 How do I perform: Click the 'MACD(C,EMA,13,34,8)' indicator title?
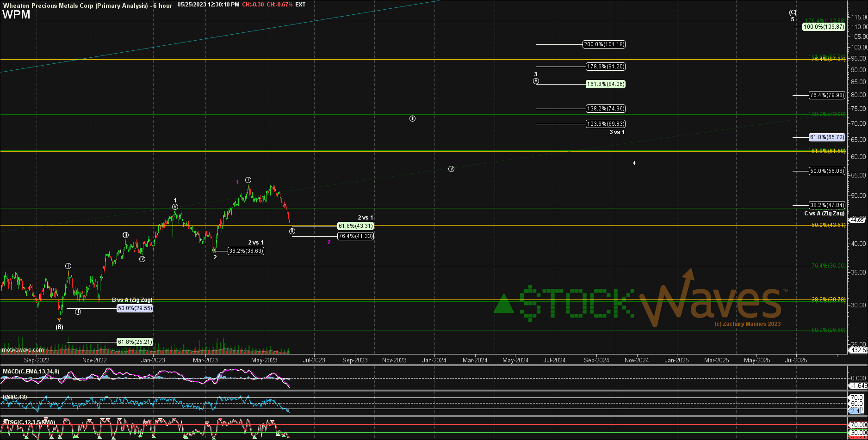[x=31, y=372]
